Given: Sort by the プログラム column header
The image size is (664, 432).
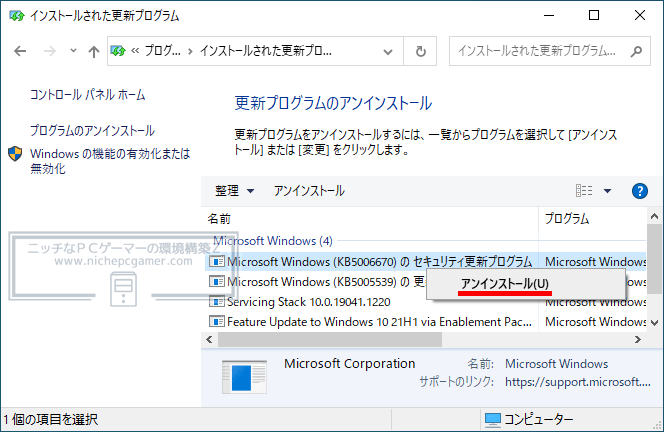Looking at the screenshot, I should click(x=592, y=219).
